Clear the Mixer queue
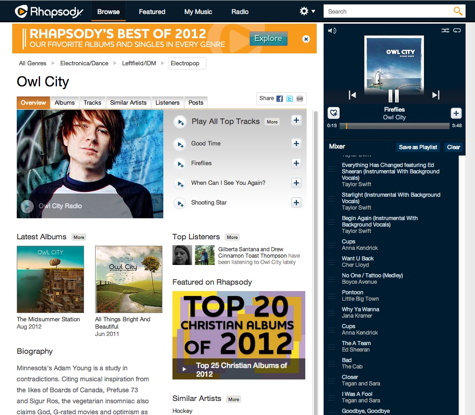 (453, 147)
